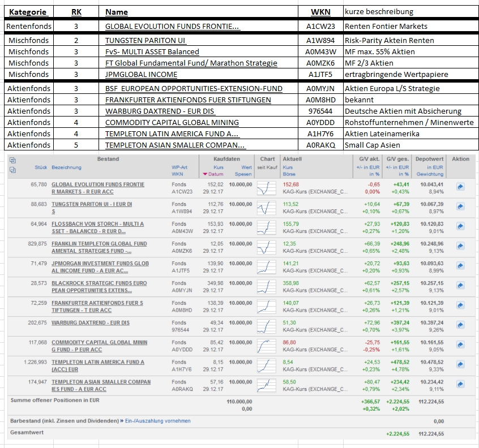Open chart thumbnail for BlackRock European Opportunities
Viewport: 479px width, 448px height.
tap(266, 287)
